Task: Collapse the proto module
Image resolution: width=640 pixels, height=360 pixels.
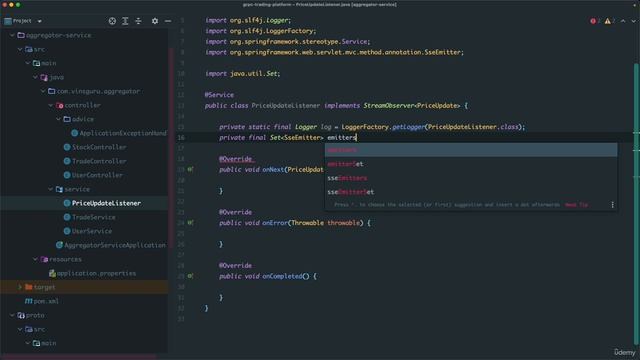Action: click(12, 315)
